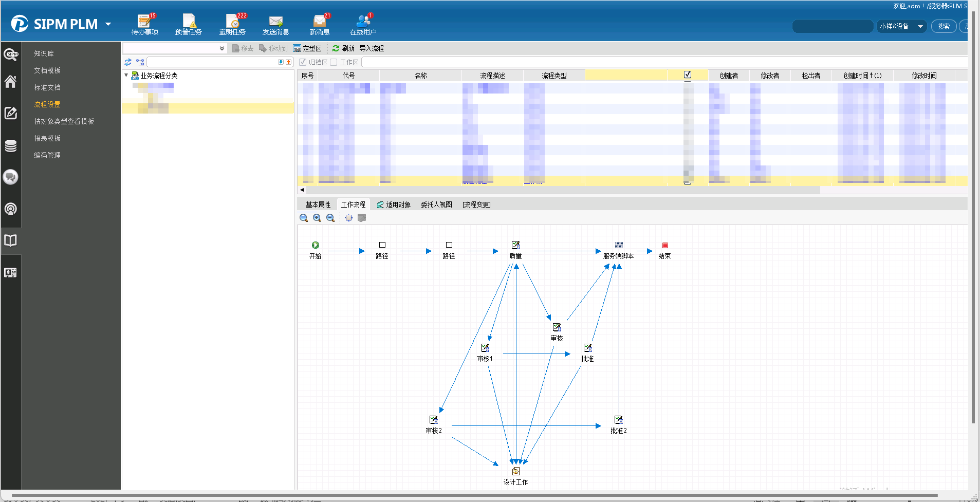The width and height of the screenshot is (980, 502).
Task: Click the fit-to-window icon in workflow toolbar
Action: click(348, 218)
